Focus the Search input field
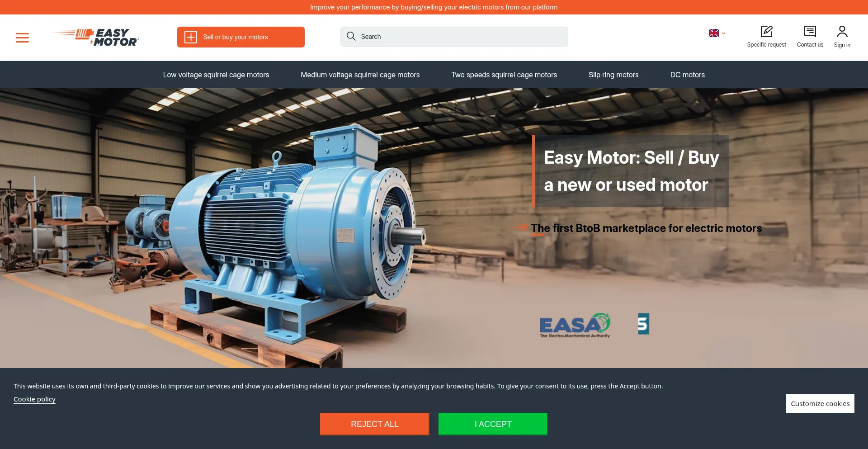Viewport: 868px width, 449px height. click(x=461, y=37)
